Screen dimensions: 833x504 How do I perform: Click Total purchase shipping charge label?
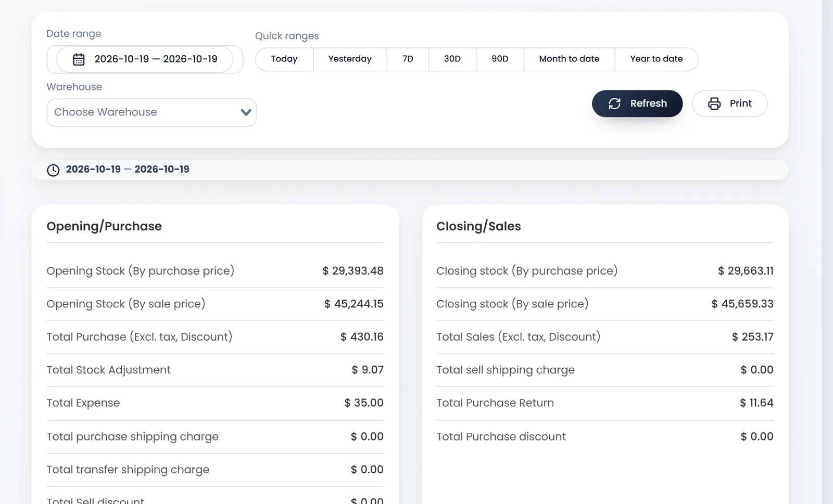tap(133, 437)
